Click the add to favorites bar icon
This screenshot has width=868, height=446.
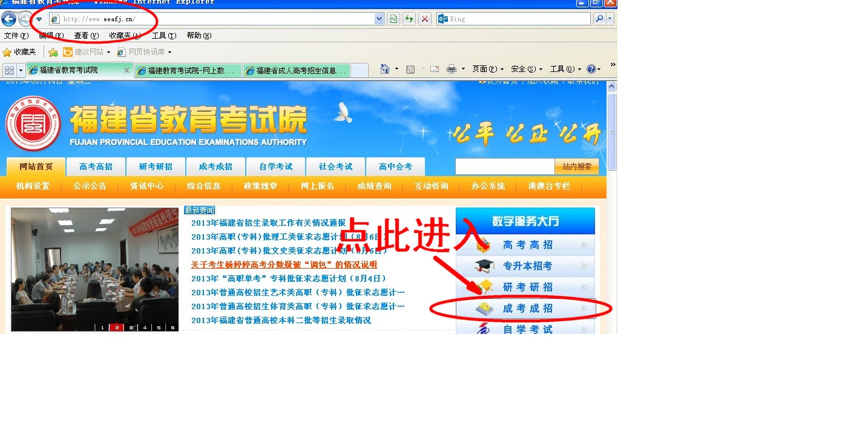[x=53, y=52]
